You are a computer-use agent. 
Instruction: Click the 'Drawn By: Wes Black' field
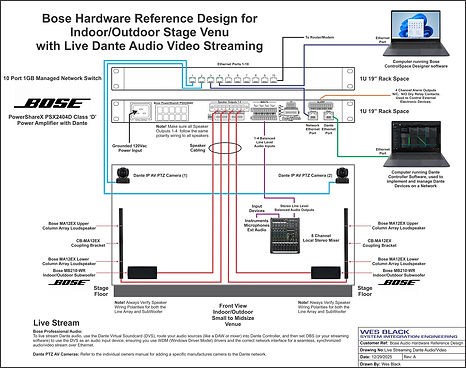(x=411, y=364)
